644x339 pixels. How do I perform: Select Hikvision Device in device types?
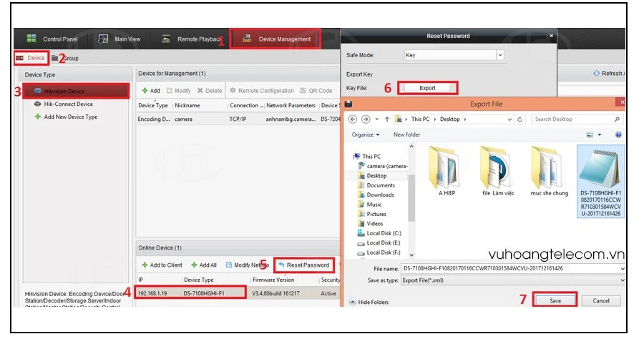[x=76, y=91]
